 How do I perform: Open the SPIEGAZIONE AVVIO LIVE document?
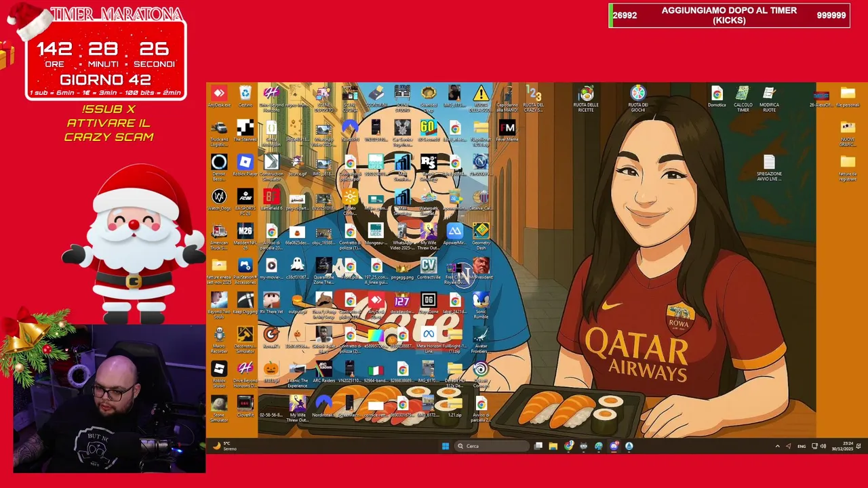point(769,167)
